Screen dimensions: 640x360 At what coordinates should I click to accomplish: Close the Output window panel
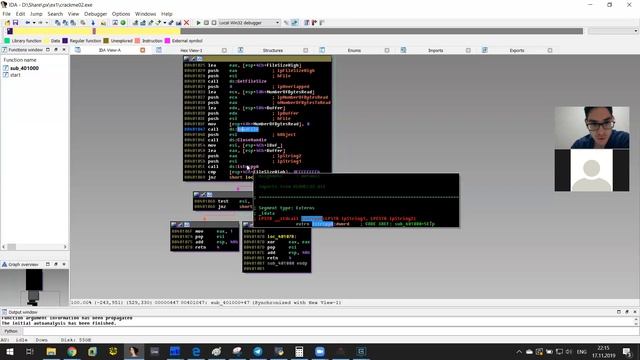(x=635, y=312)
